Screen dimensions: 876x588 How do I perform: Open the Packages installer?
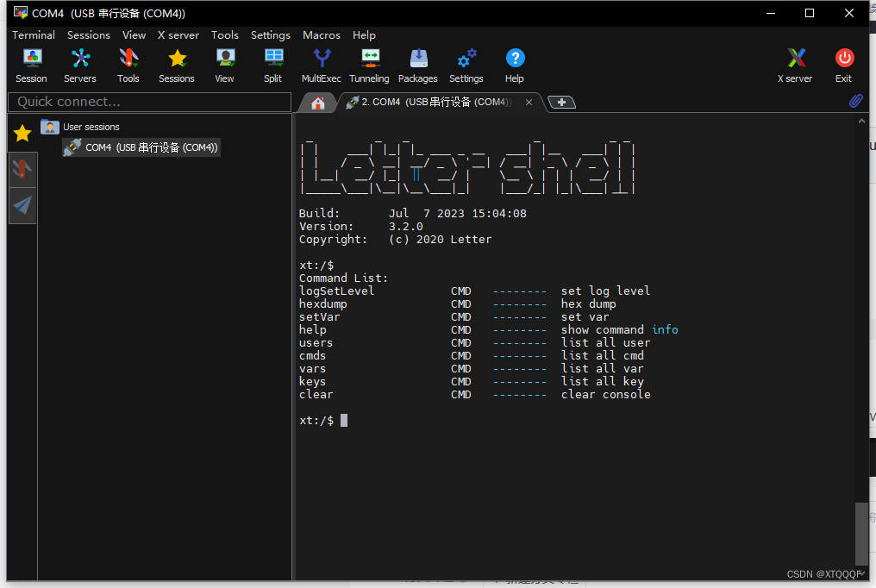coord(417,59)
